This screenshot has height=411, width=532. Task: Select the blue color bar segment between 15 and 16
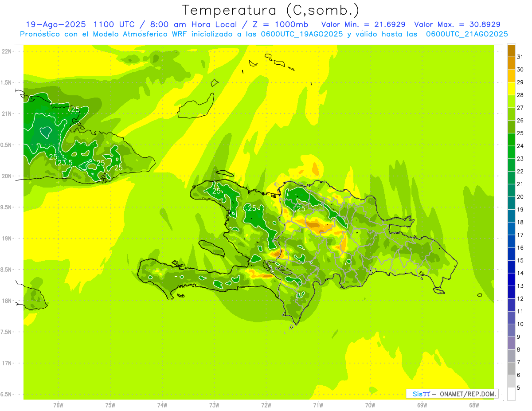point(511,254)
